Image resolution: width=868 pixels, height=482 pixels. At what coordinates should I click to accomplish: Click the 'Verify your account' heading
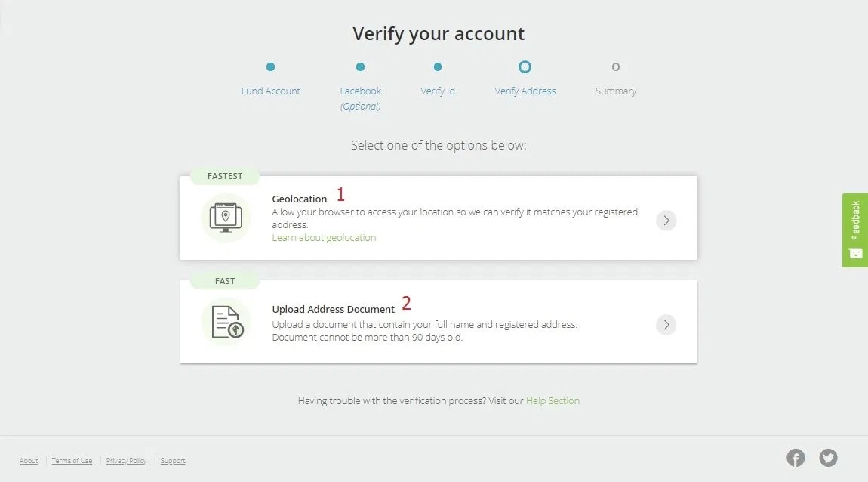(439, 34)
